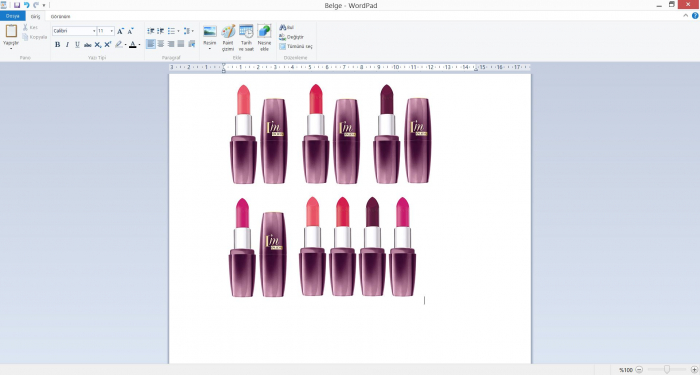
Task: Justify the paragraph text
Action: [x=181, y=44]
